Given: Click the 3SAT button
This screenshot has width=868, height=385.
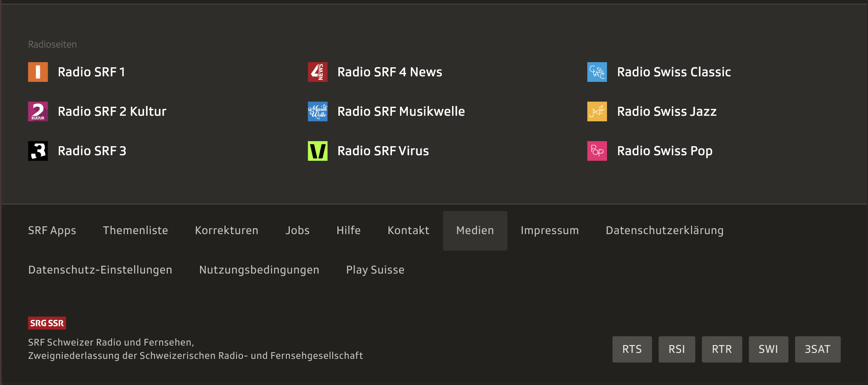Looking at the screenshot, I should pyautogui.click(x=817, y=349).
